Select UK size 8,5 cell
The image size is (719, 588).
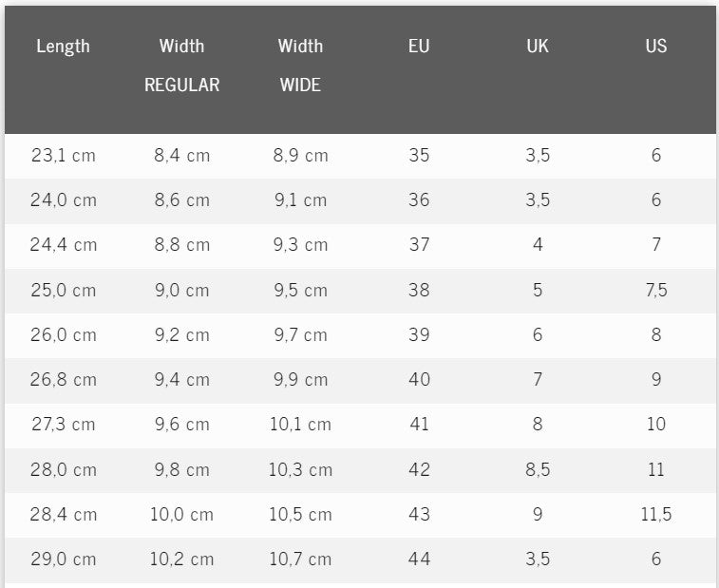tap(538, 469)
